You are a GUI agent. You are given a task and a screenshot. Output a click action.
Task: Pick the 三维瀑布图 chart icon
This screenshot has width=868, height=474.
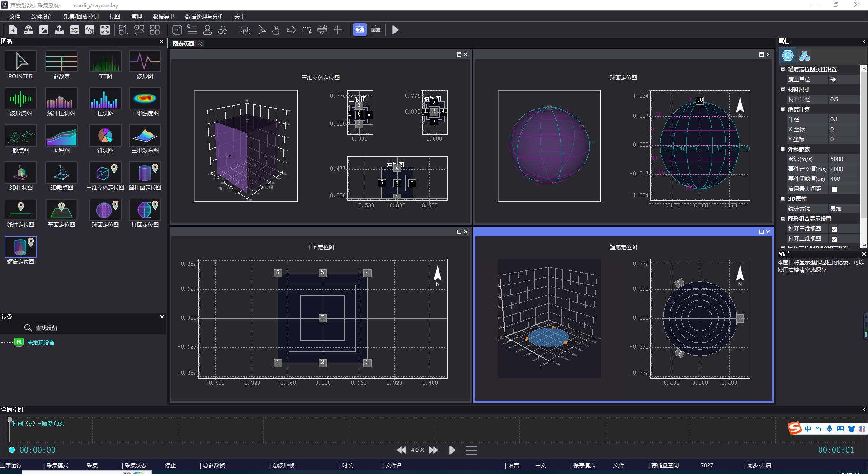coord(145,136)
